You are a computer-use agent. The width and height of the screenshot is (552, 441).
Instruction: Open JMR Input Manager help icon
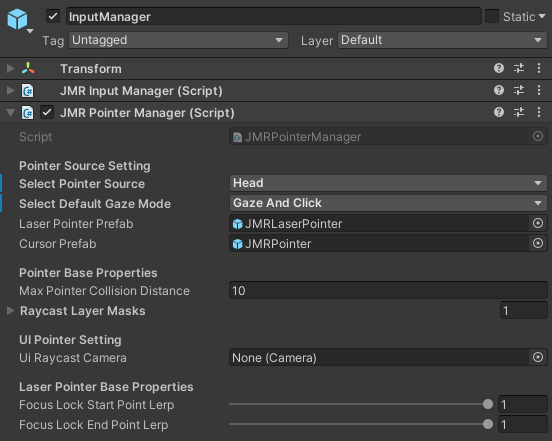coord(498,90)
